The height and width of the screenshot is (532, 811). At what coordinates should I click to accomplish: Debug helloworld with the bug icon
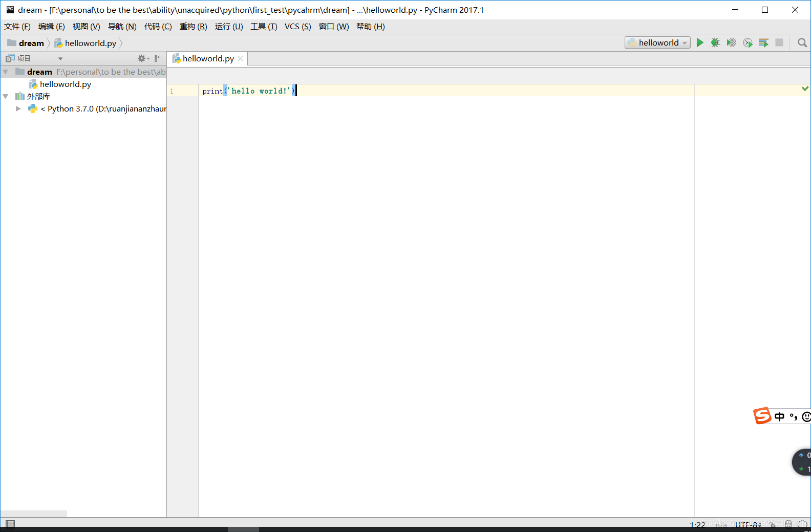pos(716,43)
